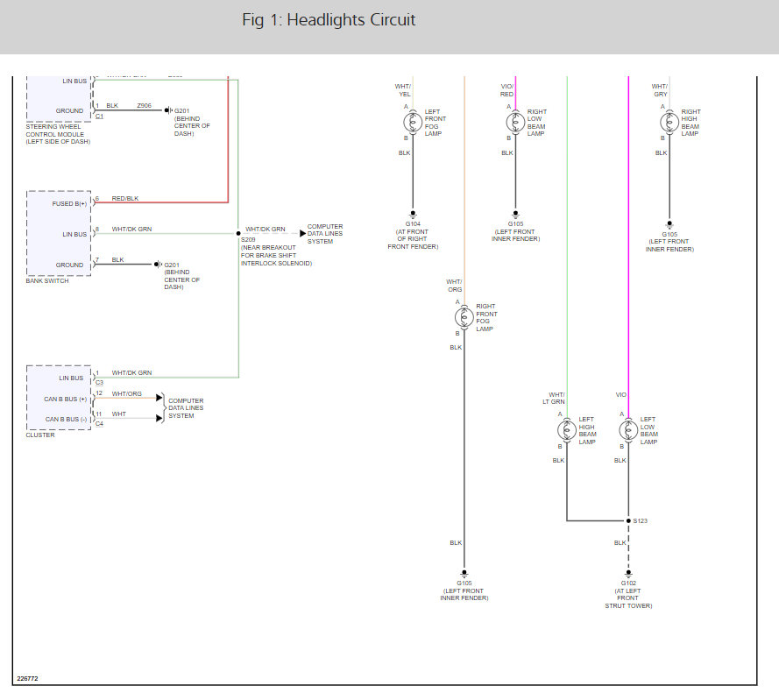Click the 'STEERING WHEEL CONTROL MODULE' label
Viewport: 779px width, 700px height.
pyautogui.click(x=58, y=134)
